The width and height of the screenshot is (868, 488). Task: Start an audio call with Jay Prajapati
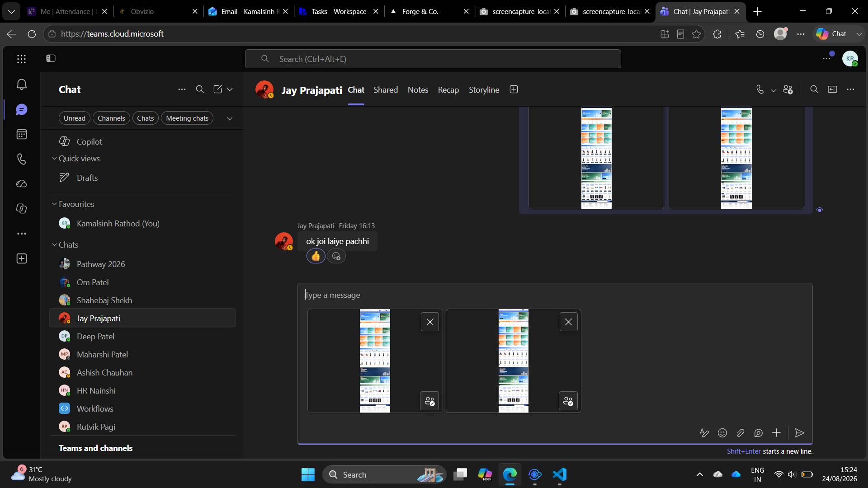tap(760, 89)
